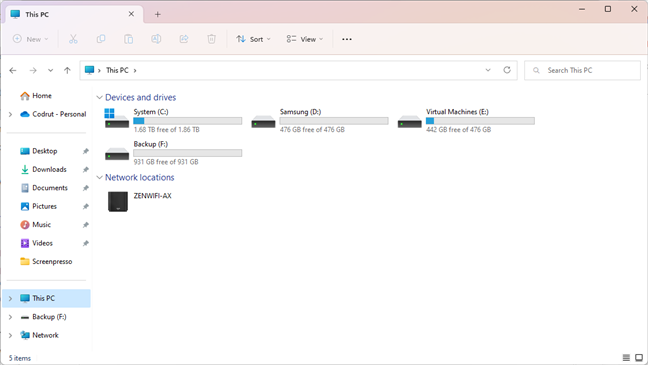Click Samsung (D:) storage usage bar
Image resolution: width=648 pixels, height=365 pixels.
[334, 121]
